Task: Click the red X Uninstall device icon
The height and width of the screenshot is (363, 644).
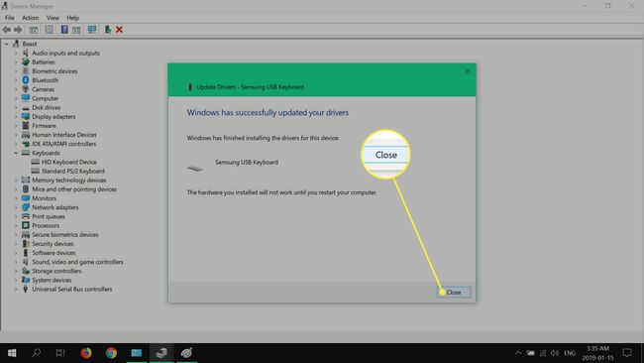Action: coord(119,30)
